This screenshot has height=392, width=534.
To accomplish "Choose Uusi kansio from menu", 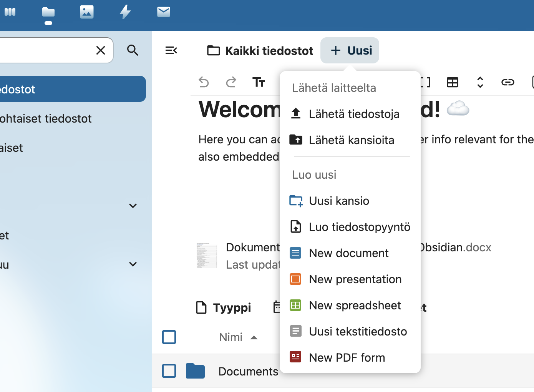I will (x=350, y=201).
